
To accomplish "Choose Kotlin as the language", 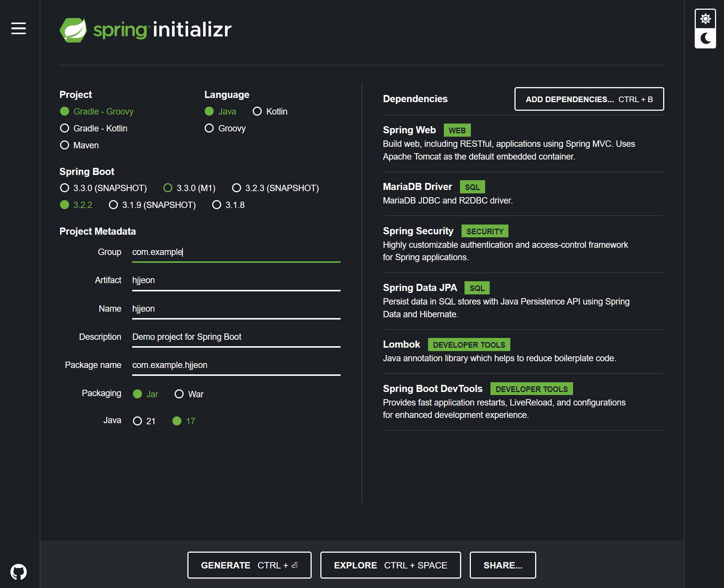I will pyautogui.click(x=257, y=112).
